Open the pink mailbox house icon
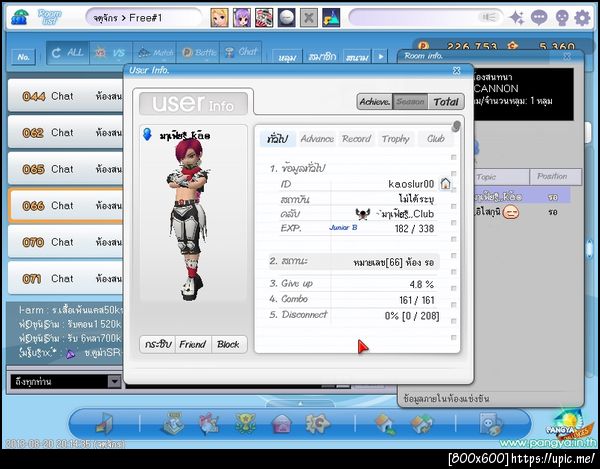 point(282,424)
